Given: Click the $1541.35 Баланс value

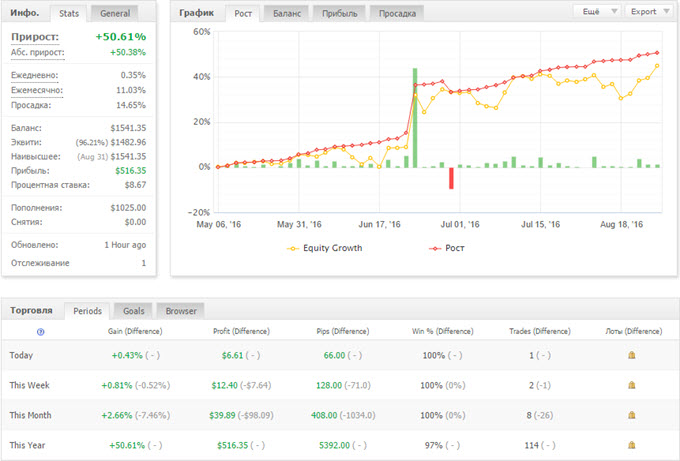Looking at the screenshot, I should (128, 128).
